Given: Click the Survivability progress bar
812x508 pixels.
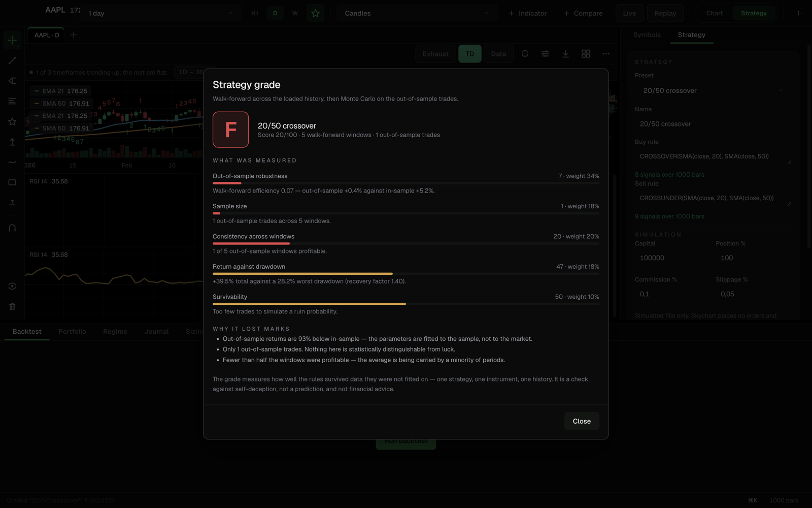Looking at the screenshot, I should coord(406,304).
